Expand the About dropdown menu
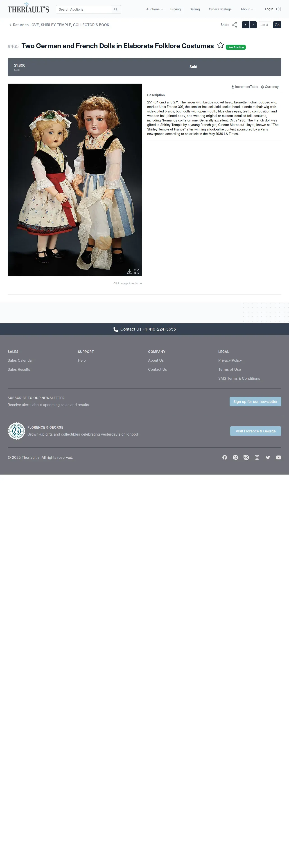The image size is (289, 868). [247, 9]
